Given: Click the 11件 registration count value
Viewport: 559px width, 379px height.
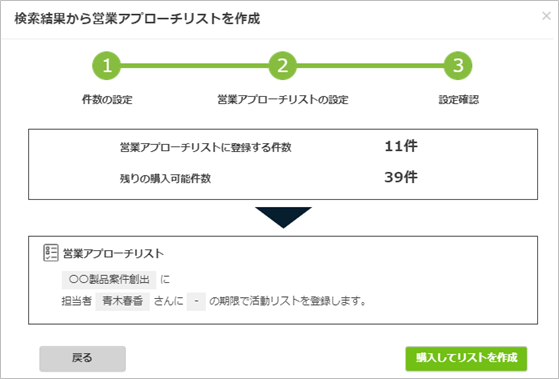Looking at the screenshot, I should (401, 147).
